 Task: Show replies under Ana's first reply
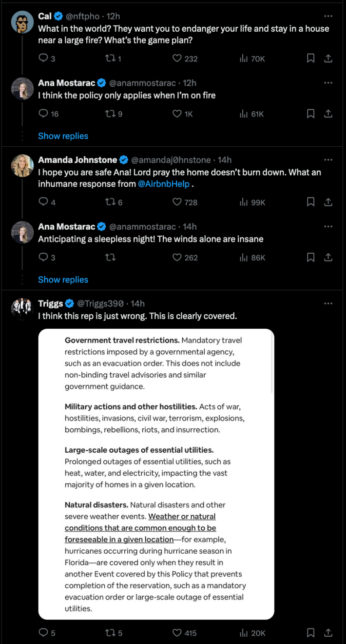tap(63, 136)
